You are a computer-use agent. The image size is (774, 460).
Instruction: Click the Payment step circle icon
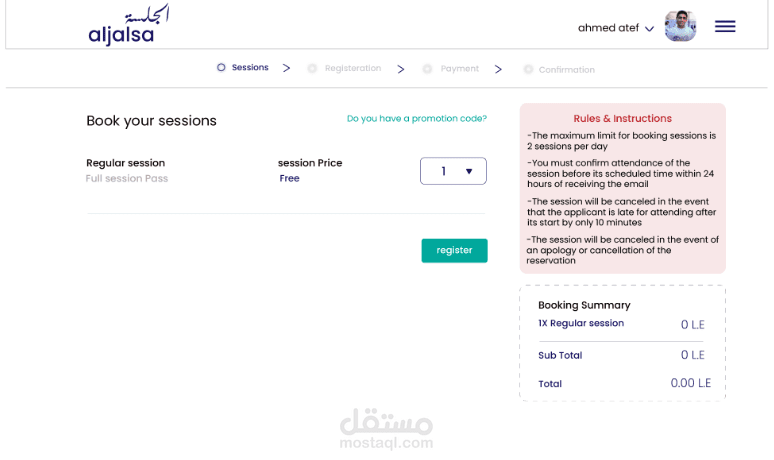click(427, 69)
